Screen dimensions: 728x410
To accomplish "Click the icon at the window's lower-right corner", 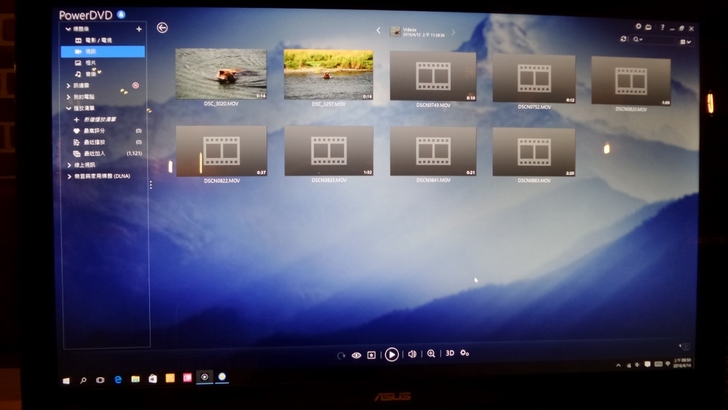I will [x=684, y=346].
